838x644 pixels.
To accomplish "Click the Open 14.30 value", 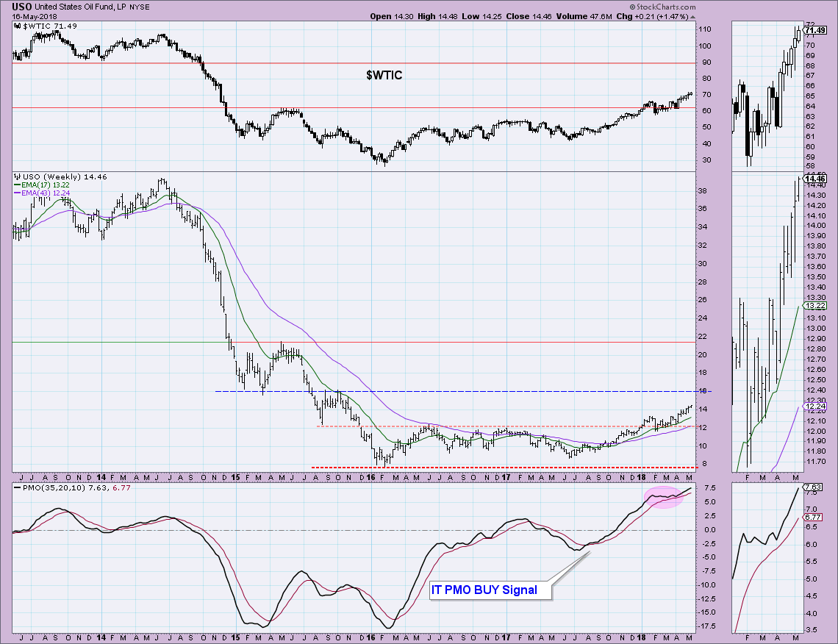I will click(x=391, y=16).
